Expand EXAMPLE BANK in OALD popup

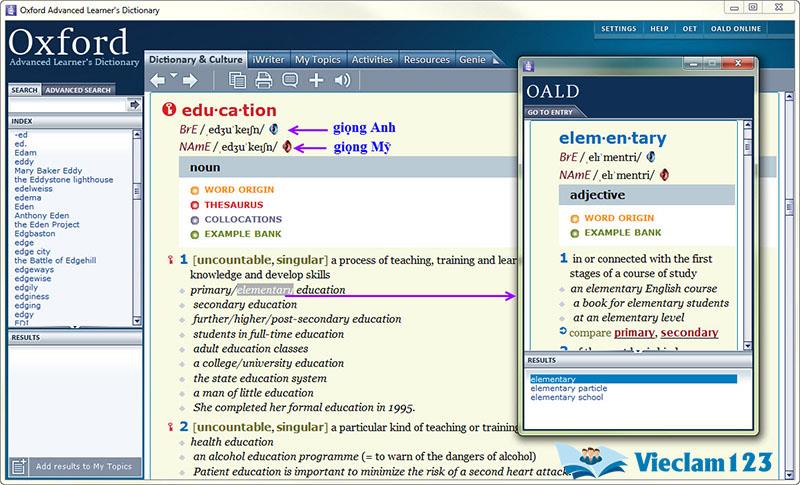(622, 233)
